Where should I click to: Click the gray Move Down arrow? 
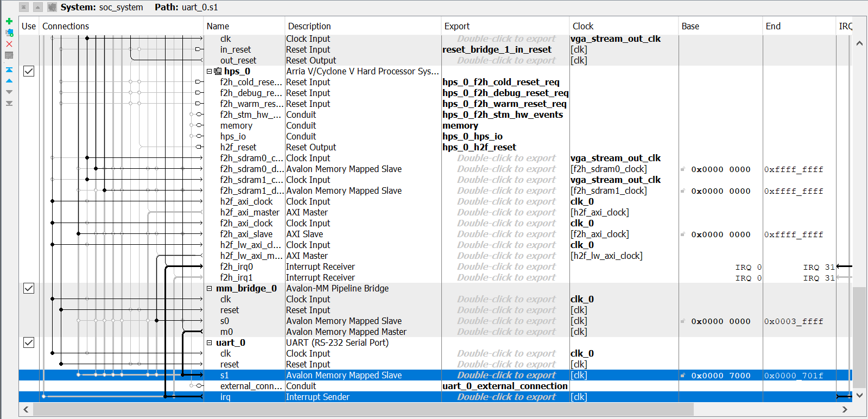pos(9,92)
